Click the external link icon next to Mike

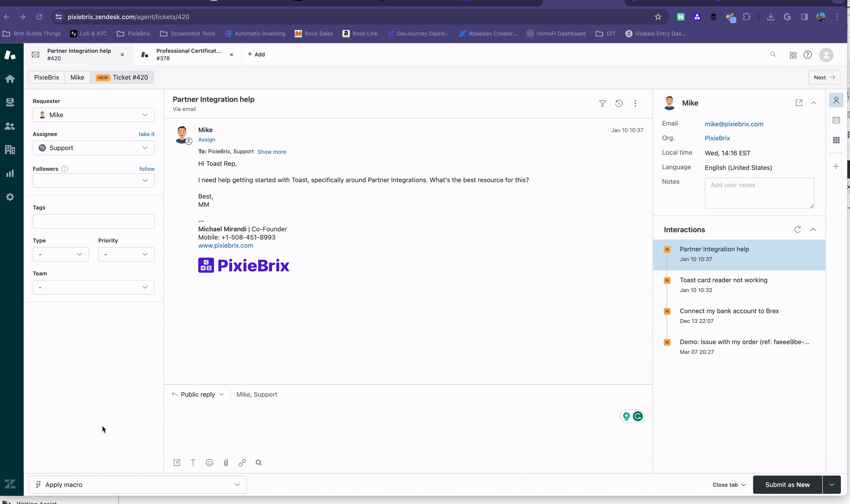799,103
